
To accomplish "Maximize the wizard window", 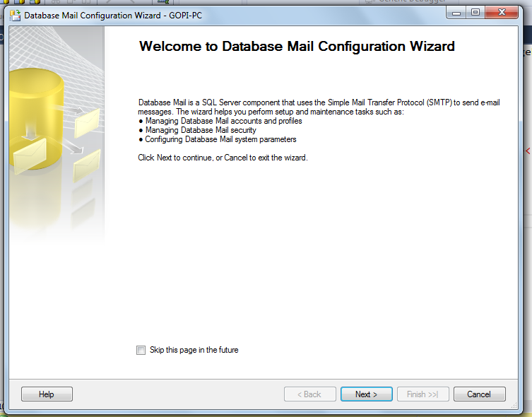I will coord(475,13).
